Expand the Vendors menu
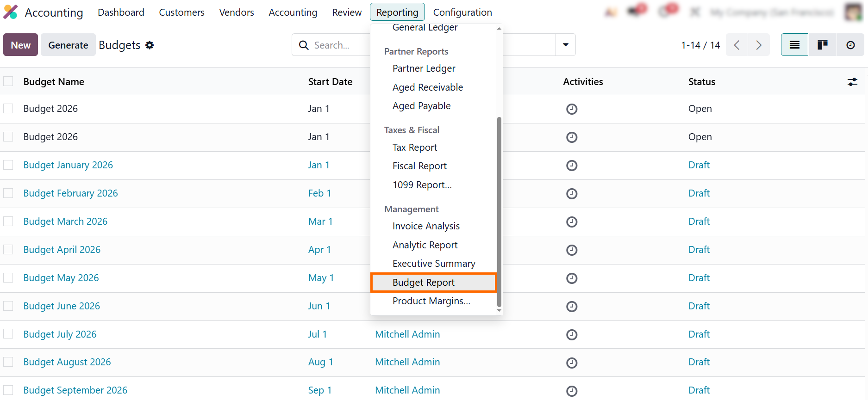 [x=236, y=12]
